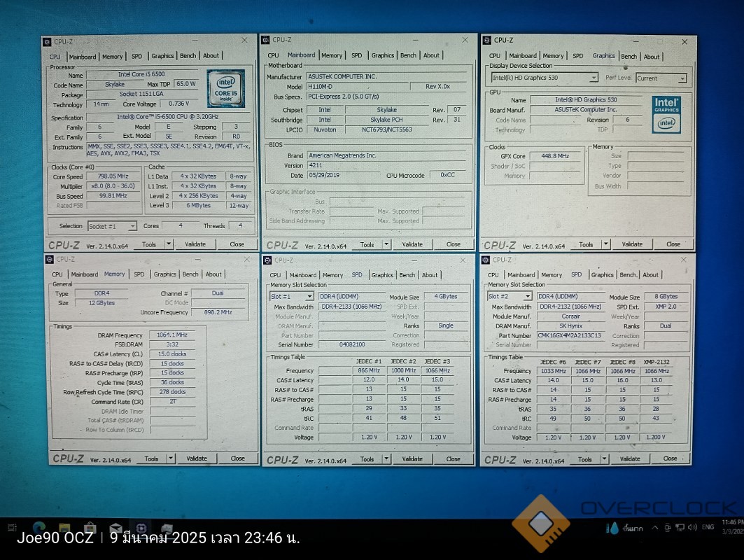Switch to the SPD tab in the HD Graphics window
The image size is (744, 560).
578,55
